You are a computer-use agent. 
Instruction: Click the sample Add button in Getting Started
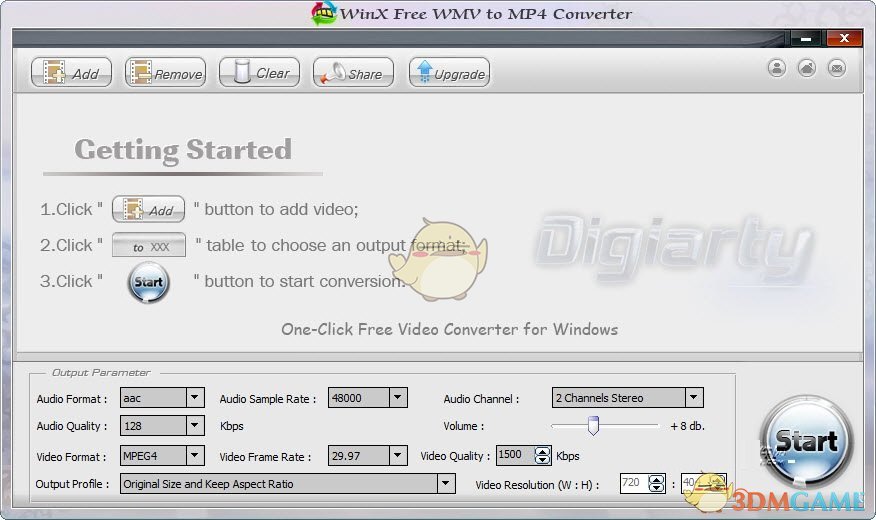coord(149,209)
